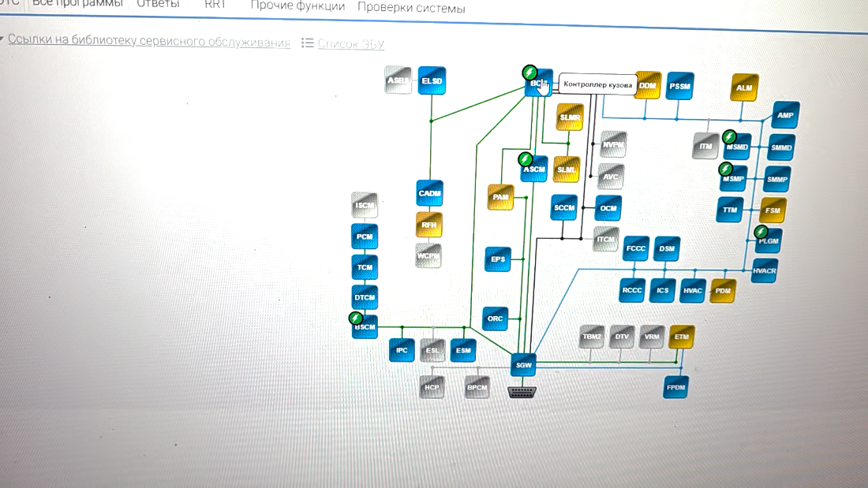Collapse the service library links section arrow
Viewport: 868px width, 488px height.
pyautogui.click(x=2, y=39)
